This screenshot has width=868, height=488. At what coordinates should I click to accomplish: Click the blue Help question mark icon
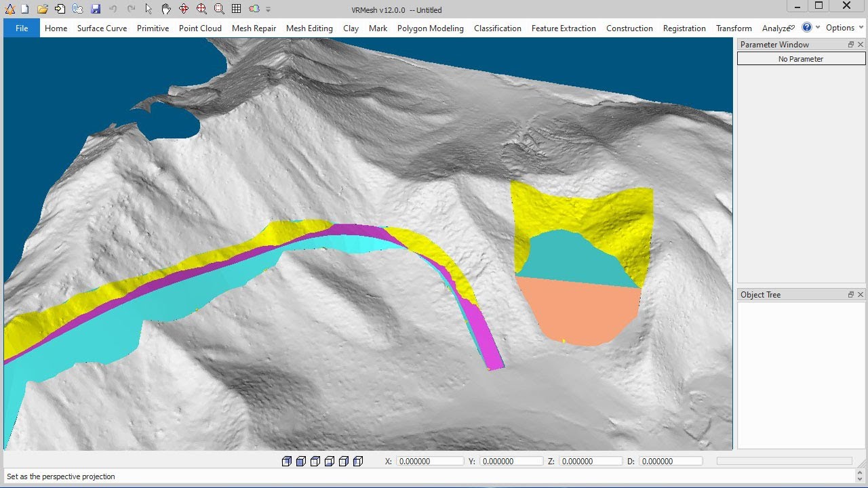click(x=807, y=27)
